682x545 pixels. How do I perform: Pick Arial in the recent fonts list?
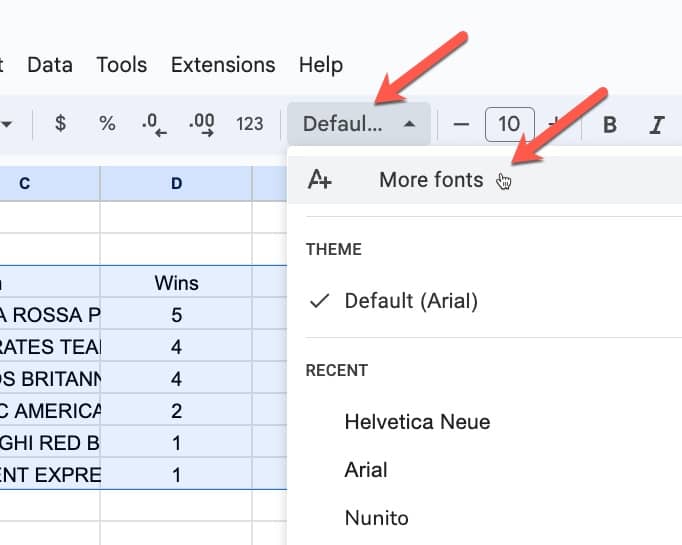point(366,470)
